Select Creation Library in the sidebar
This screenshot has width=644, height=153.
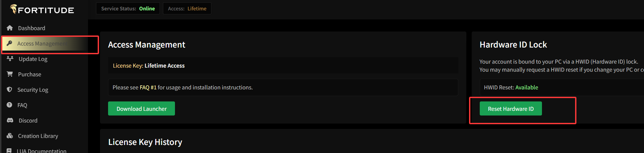pos(38,136)
